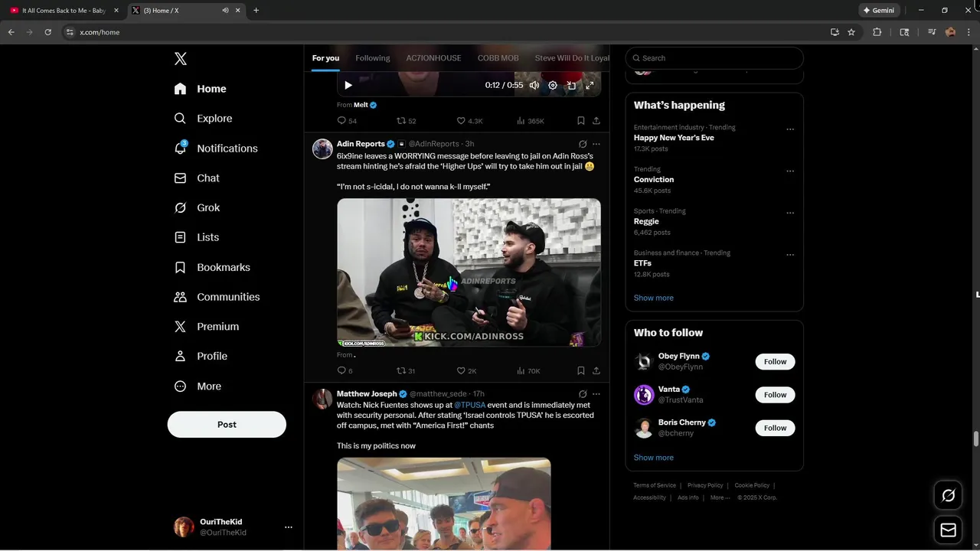
Task: Switch to the For you tab
Action: [x=325, y=58]
